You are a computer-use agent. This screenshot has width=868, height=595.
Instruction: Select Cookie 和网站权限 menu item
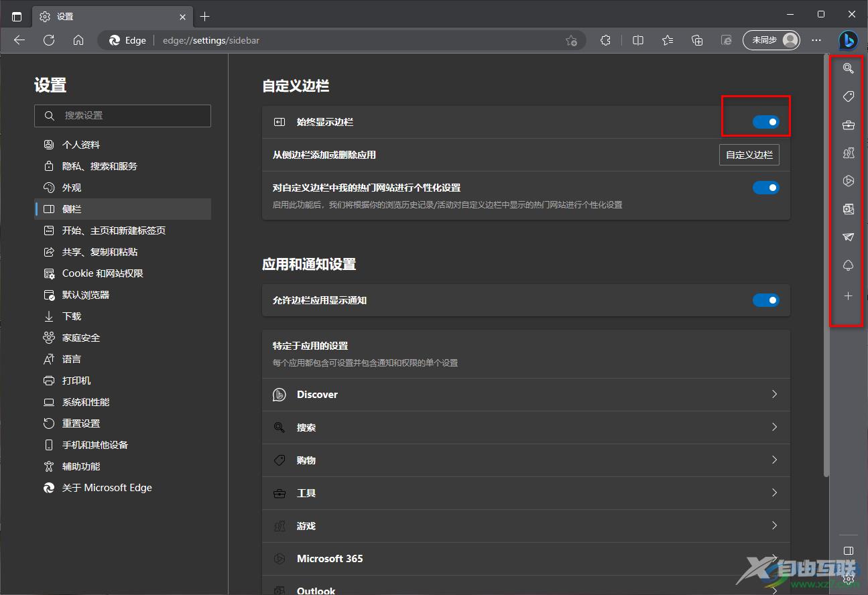click(123, 273)
